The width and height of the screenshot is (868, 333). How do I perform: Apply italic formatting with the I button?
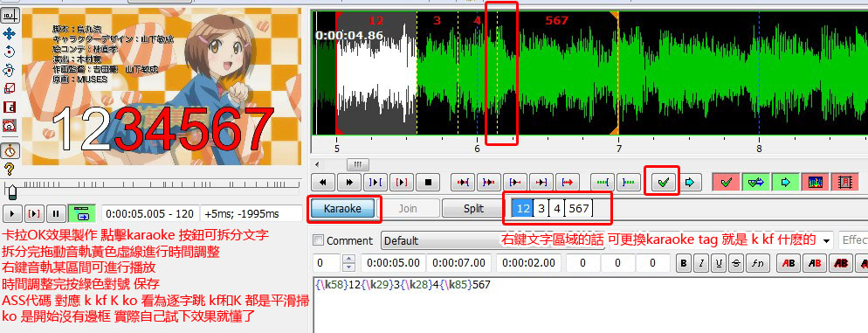point(701,263)
